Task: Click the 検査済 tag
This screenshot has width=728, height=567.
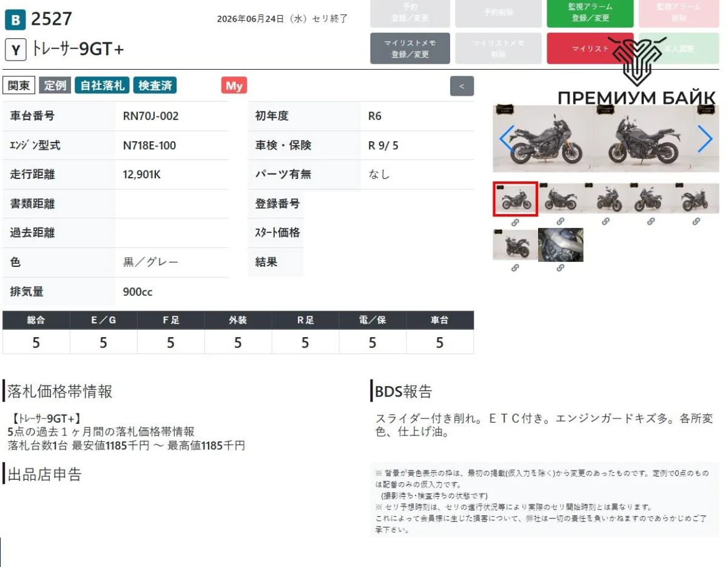Action: [155, 86]
